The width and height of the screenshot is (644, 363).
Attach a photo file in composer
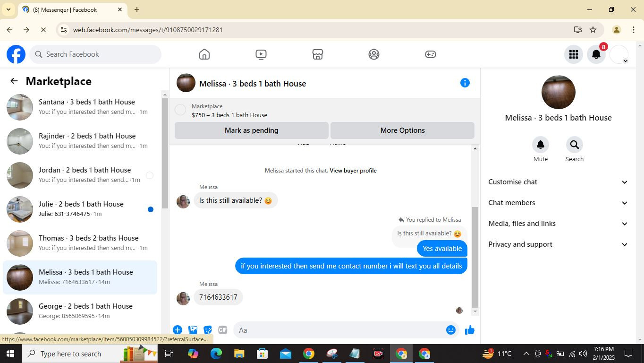193,330
